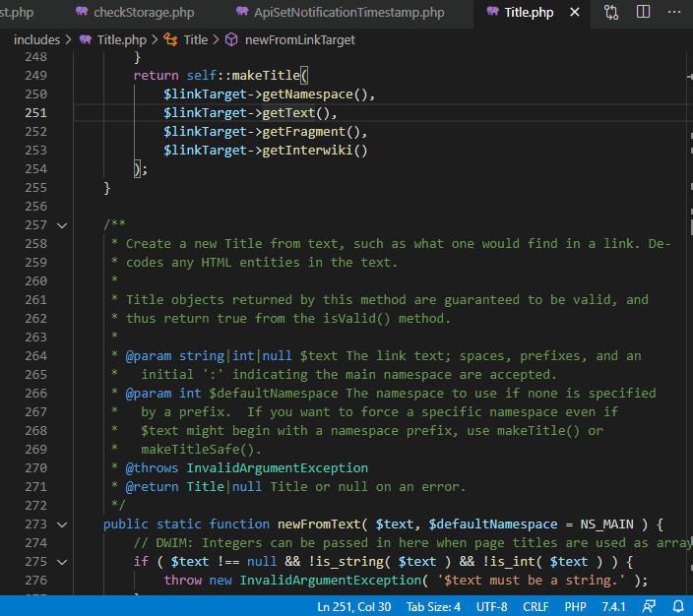The width and height of the screenshot is (693, 616).
Task: Open the checkStorage.php tab
Action: tap(135, 13)
